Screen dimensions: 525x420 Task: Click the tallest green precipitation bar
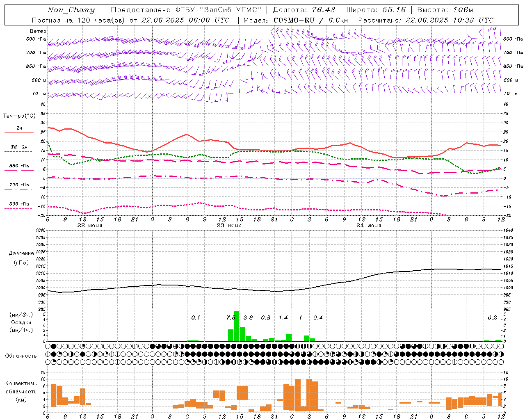[237, 326]
